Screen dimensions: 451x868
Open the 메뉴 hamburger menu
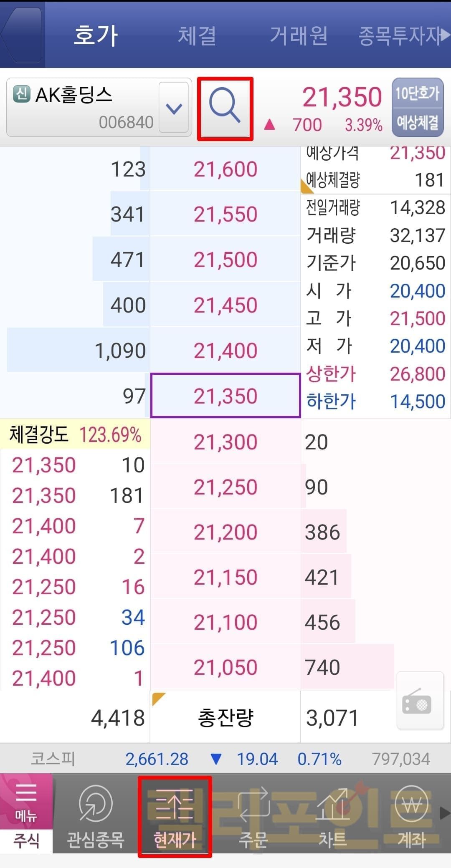coord(26,801)
